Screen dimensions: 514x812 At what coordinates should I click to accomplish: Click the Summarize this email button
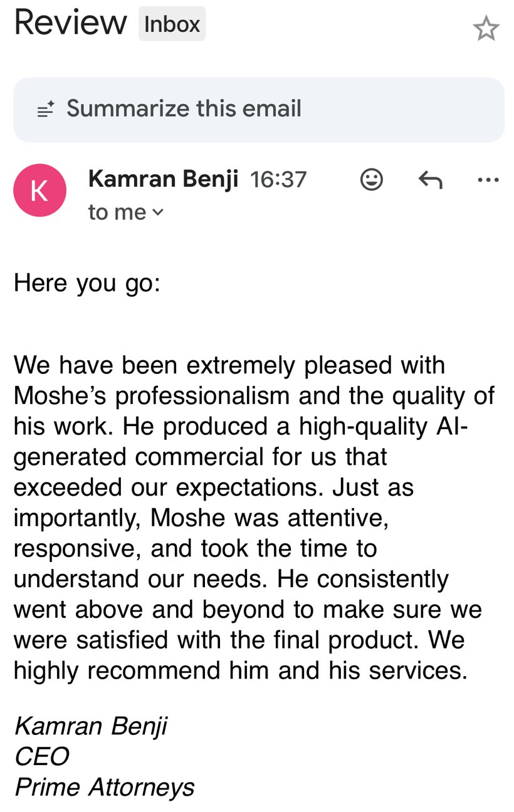[x=259, y=110]
